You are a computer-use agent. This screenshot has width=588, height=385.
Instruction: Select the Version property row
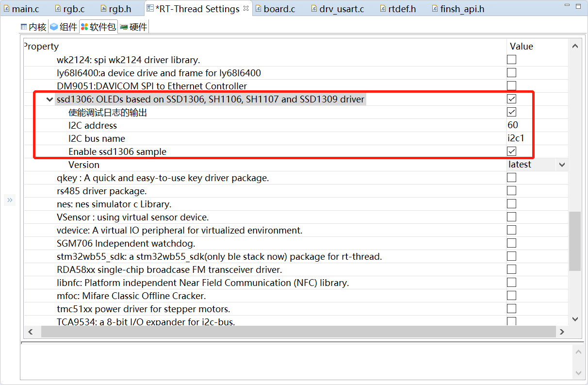pos(84,165)
